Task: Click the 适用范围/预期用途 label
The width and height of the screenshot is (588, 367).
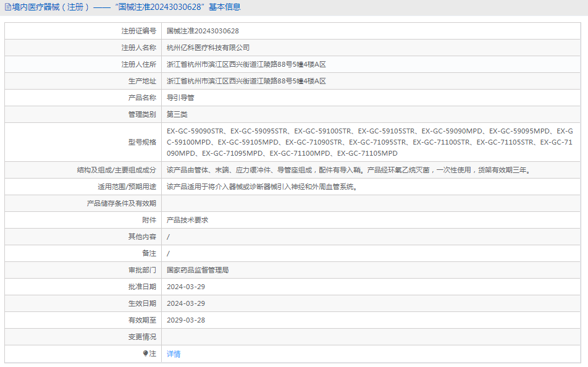Action: 127,187
